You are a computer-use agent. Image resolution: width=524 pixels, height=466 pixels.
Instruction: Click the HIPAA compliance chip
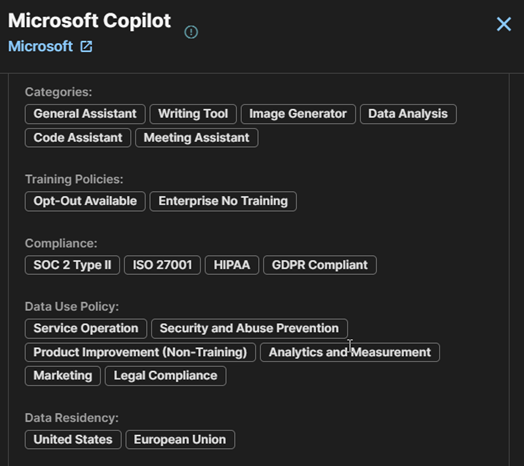(232, 265)
